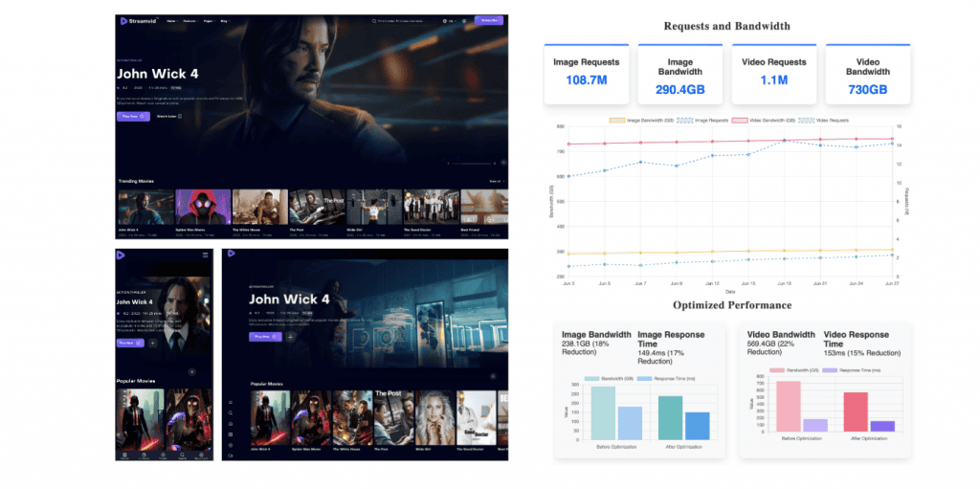Image resolution: width=980 pixels, height=489 pixels.
Task: Toggle the Bandwidth (GB) legend in the image bar chart
Action: [608, 379]
